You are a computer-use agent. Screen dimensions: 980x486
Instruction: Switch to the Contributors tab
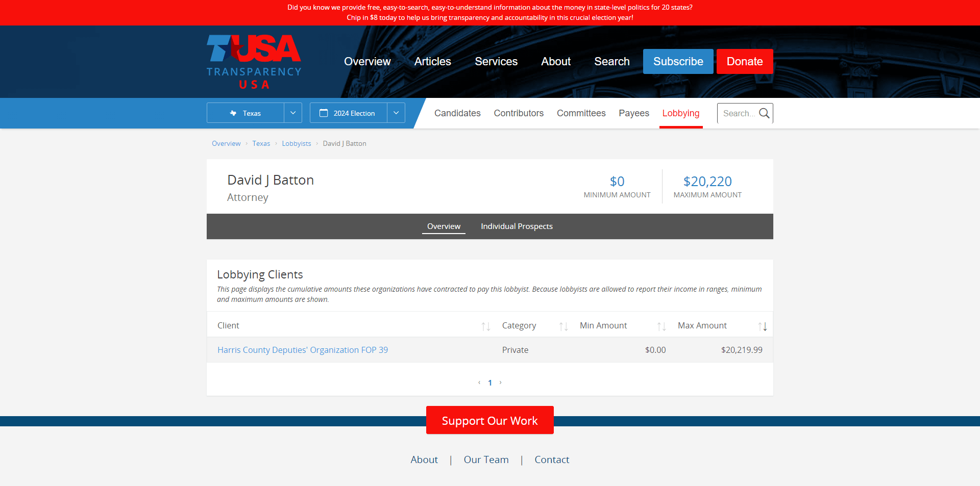tap(519, 113)
